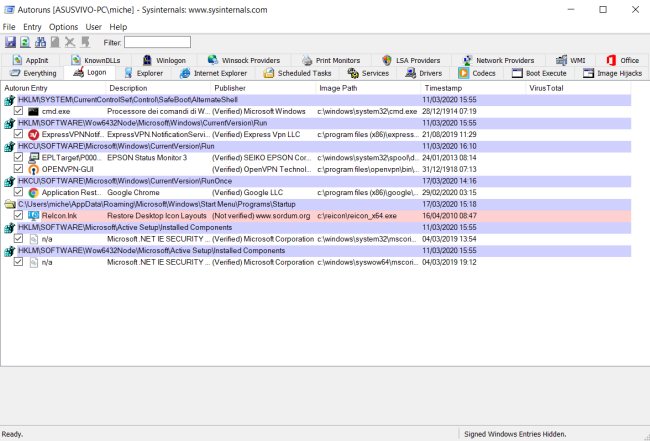
Task: Open the Winsock Providers tab
Action: coord(244,61)
